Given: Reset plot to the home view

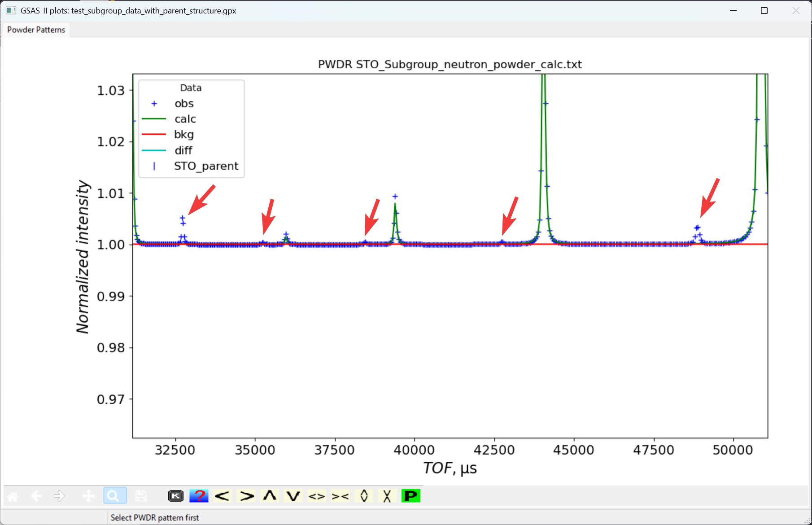Looking at the screenshot, I should [x=12, y=496].
